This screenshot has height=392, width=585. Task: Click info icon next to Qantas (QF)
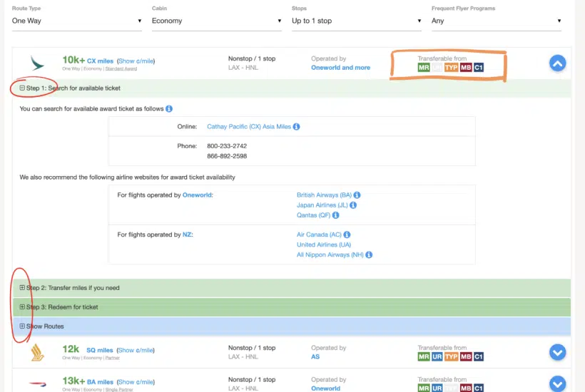coord(336,215)
